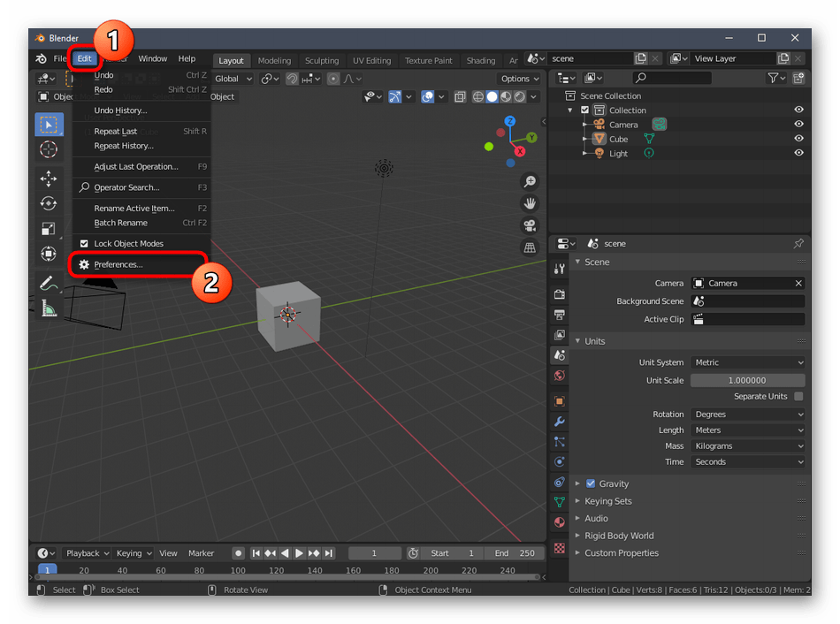This screenshot has height=624, width=840.
Task: Toggle camera view icon in viewport
Action: pyautogui.click(x=530, y=225)
